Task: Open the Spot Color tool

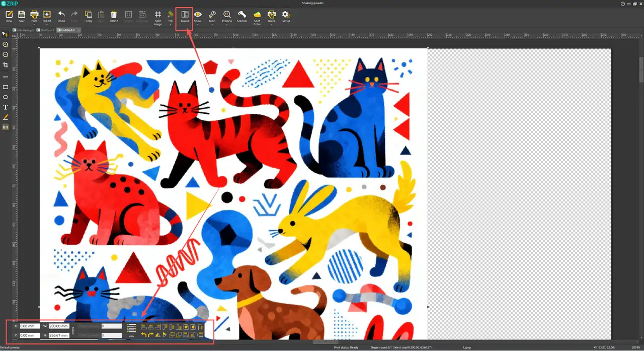Action: click(257, 18)
